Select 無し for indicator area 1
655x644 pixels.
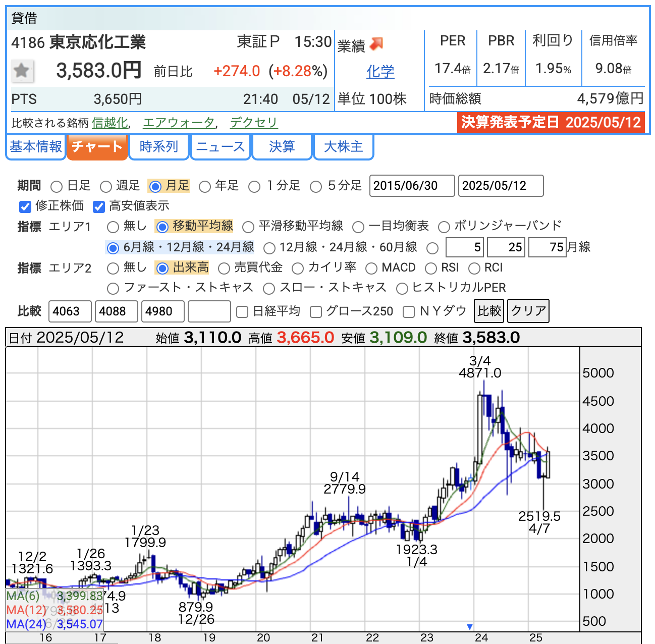(x=113, y=227)
